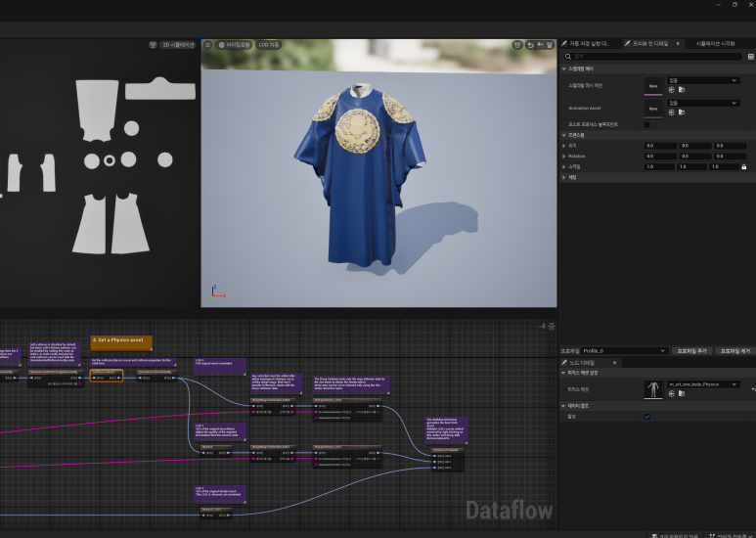Collapse the Skeletal Mesh section

click(563, 68)
